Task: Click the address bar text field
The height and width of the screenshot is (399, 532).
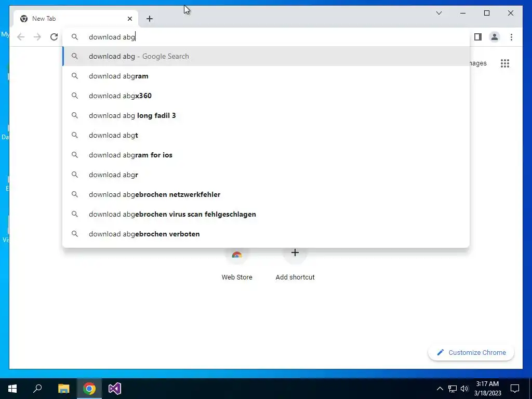Action: pos(267,37)
